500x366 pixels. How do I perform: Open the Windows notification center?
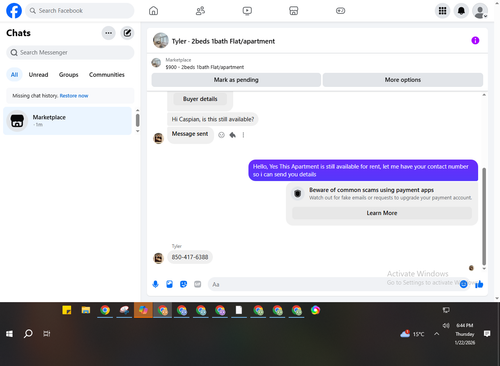click(487, 334)
